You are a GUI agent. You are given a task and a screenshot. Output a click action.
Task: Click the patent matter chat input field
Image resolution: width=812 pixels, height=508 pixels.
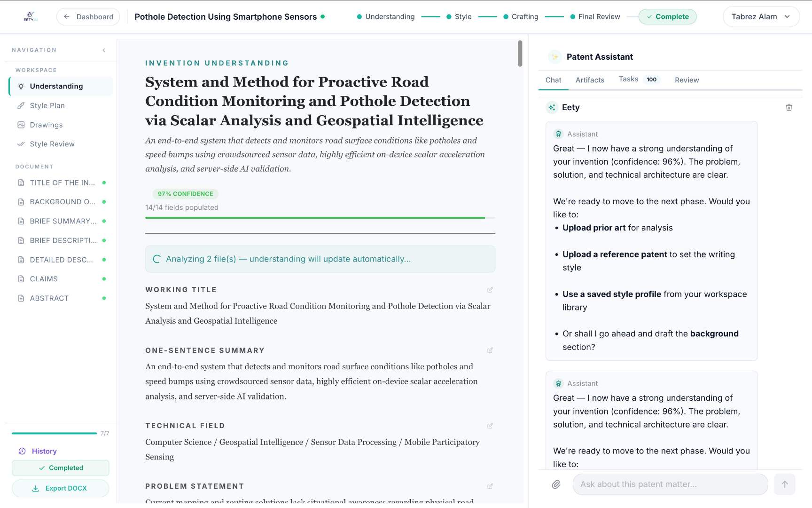click(667, 484)
